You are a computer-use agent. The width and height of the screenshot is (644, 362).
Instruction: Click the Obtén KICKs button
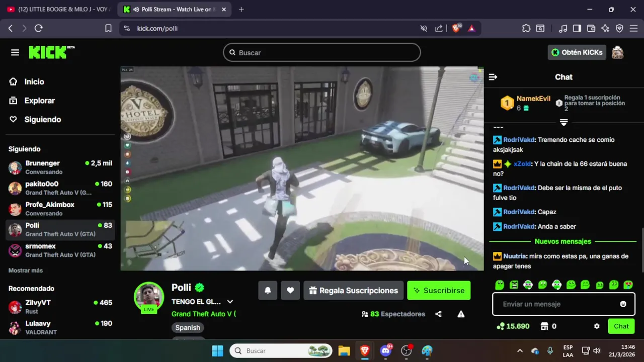(577, 52)
